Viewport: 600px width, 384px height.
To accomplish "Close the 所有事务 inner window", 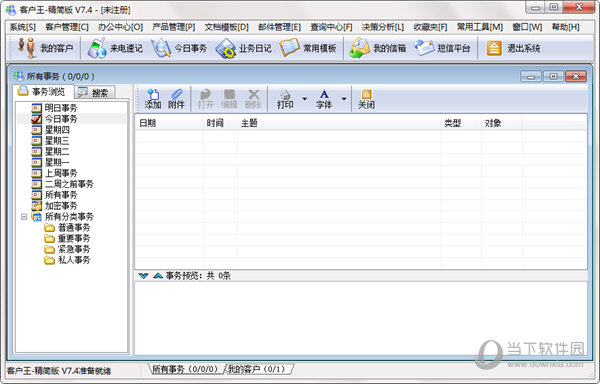I will pos(576,76).
